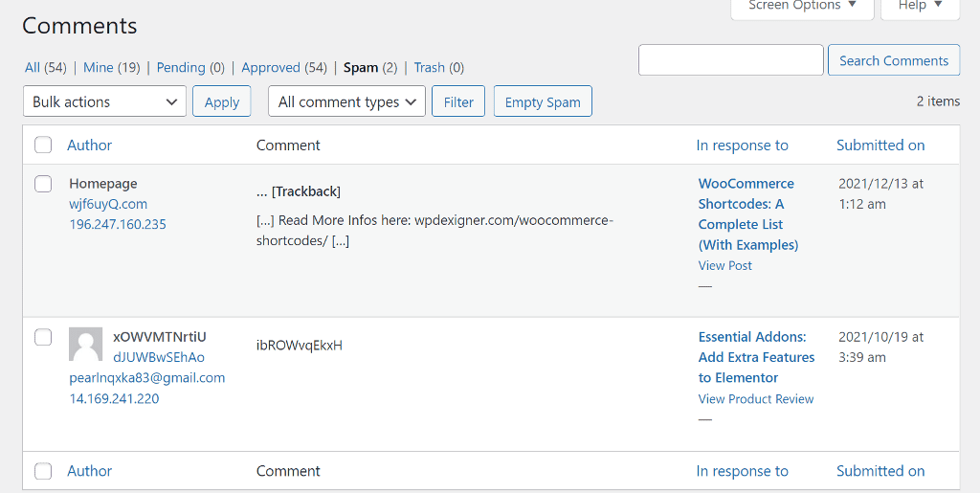This screenshot has width=980, height=493.
Task: Toggle the footer select-all checkbox
Action: [x=43, y=471]
